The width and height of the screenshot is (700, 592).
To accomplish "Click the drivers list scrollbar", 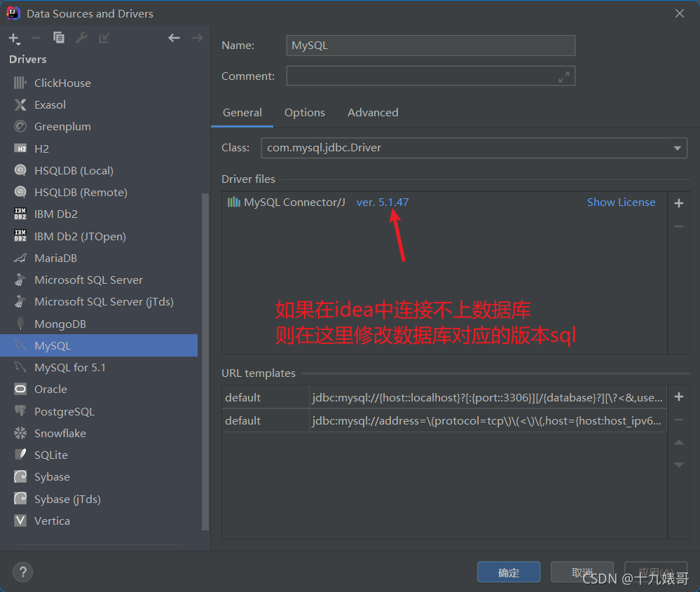I will tap(205, 362).
